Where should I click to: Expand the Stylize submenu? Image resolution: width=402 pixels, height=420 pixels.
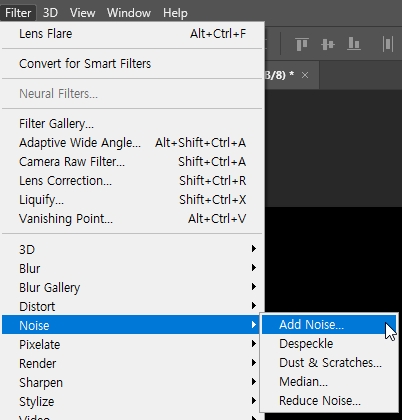(132, 401)
